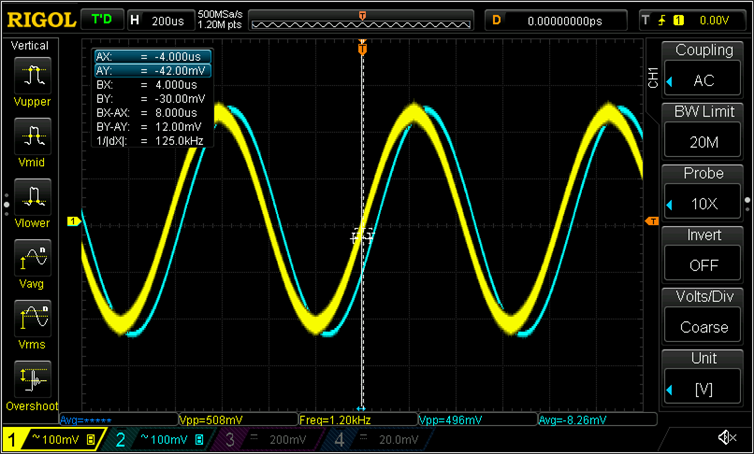Click the speaker mute icon
Screen dimensions: 754x454
pyautogui.click(x=727, y=438)
